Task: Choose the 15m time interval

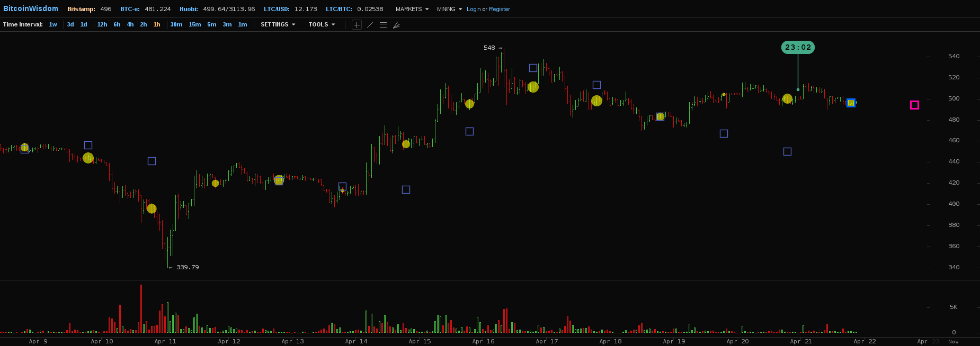Action: click(195, 25)
